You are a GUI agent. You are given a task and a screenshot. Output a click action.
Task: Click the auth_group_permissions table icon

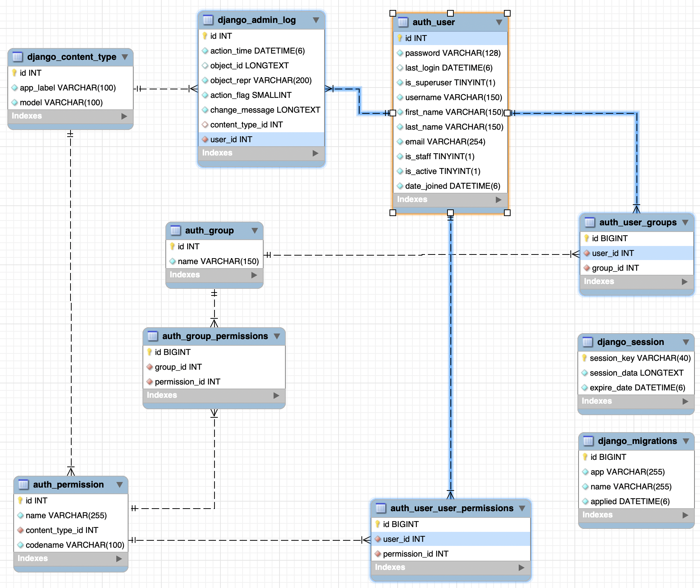tap(153, 336)
